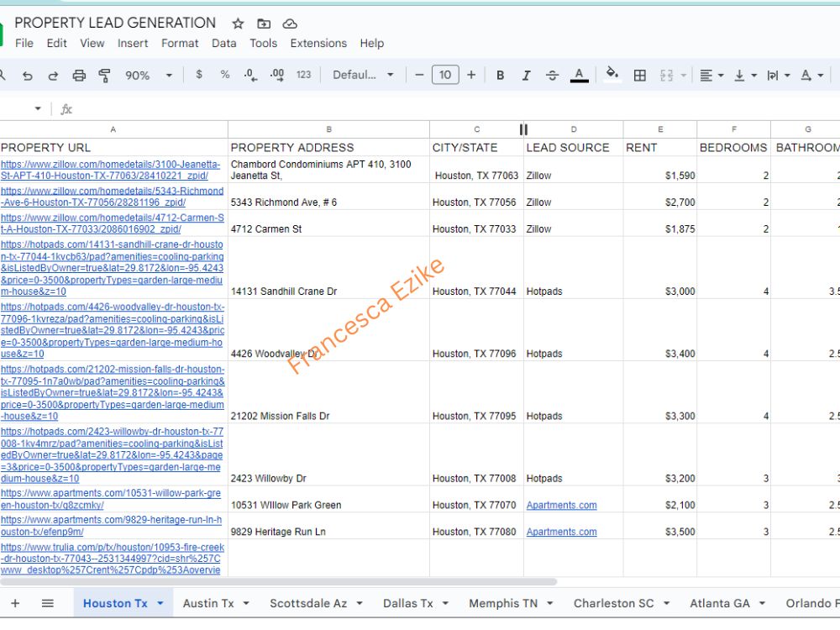Open the trulia 10953-fire-creek link
The width and height of the screenshot is (840, 630).
point(112,559)
